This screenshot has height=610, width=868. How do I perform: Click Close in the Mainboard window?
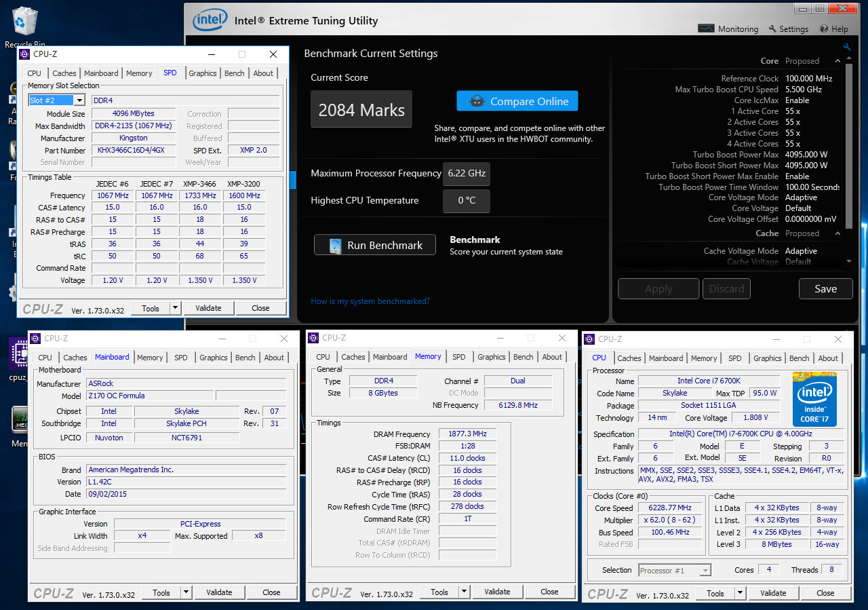271,592
